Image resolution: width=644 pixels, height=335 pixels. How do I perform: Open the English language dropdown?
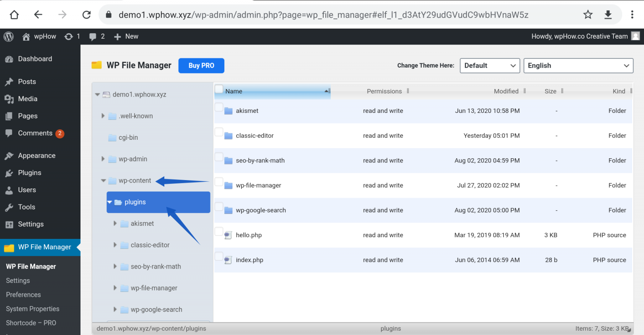[578, 65]
